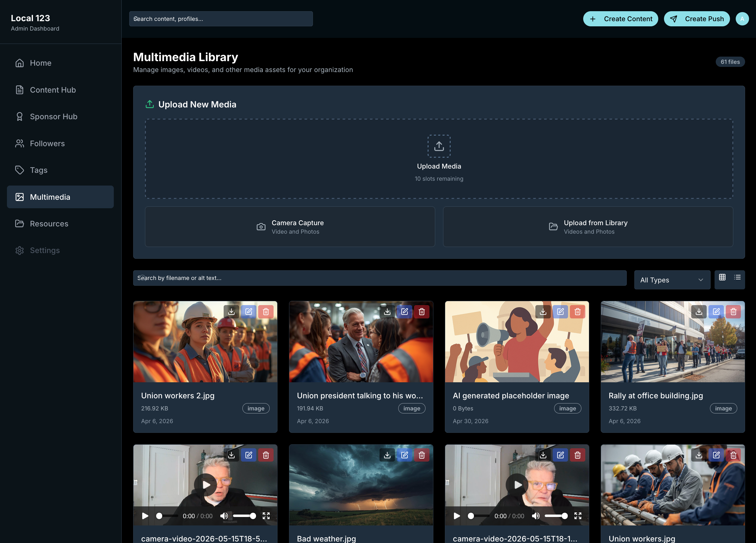The width and height of the screenshot is (756, 543).
Task: Mute the first camera video
Action: [224, 516]
